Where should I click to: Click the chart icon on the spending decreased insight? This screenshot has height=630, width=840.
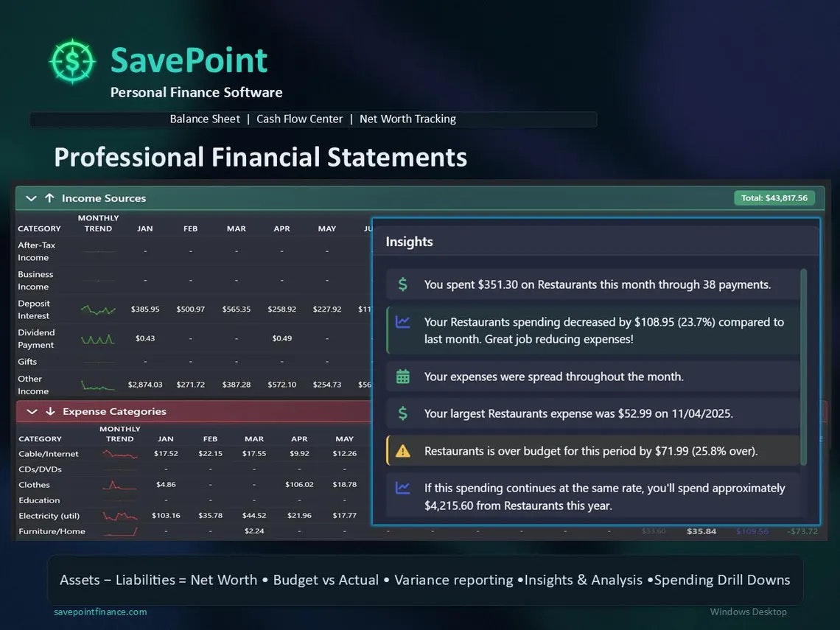pyautogui.click(x=402, y=322)
